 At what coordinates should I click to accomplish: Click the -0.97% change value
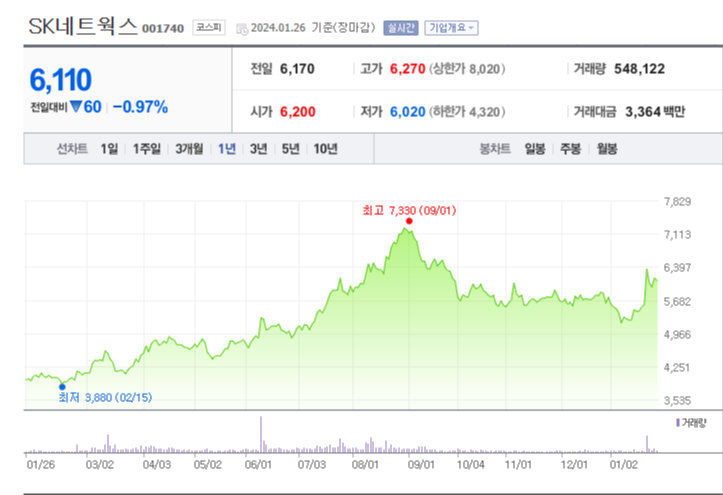coord(140,107)
